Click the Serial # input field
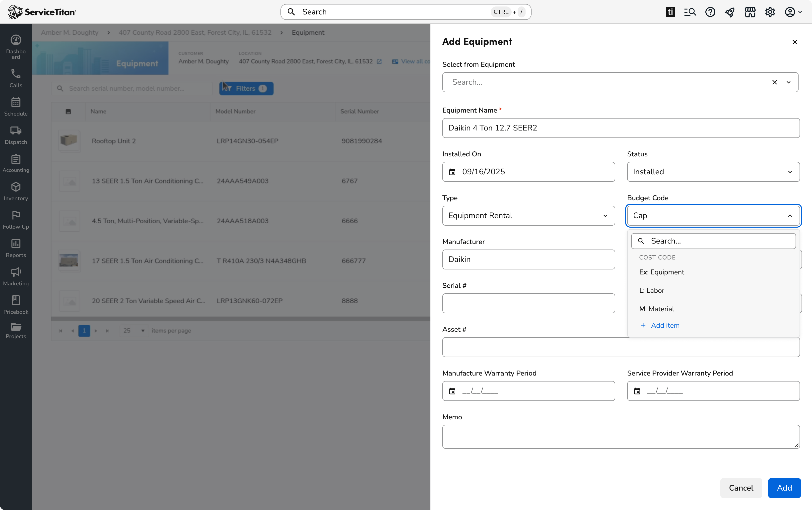This screenshot has width=812, height=510. point(528,303)
